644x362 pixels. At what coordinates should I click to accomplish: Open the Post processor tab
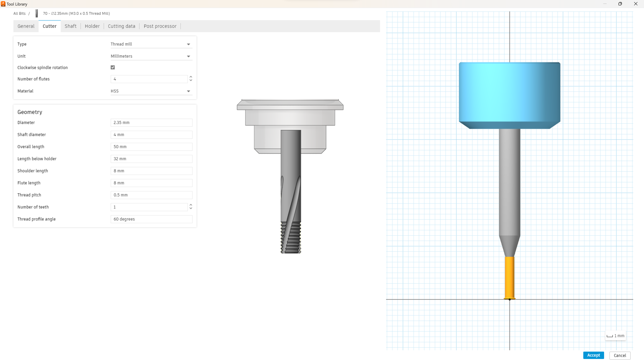(x=160, y=26)
